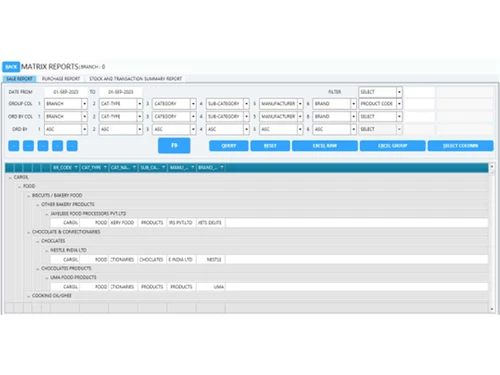Collapse the CHOCLATES group
The width and height of the screenshot is (500, 375).
(x=38, y=241)
